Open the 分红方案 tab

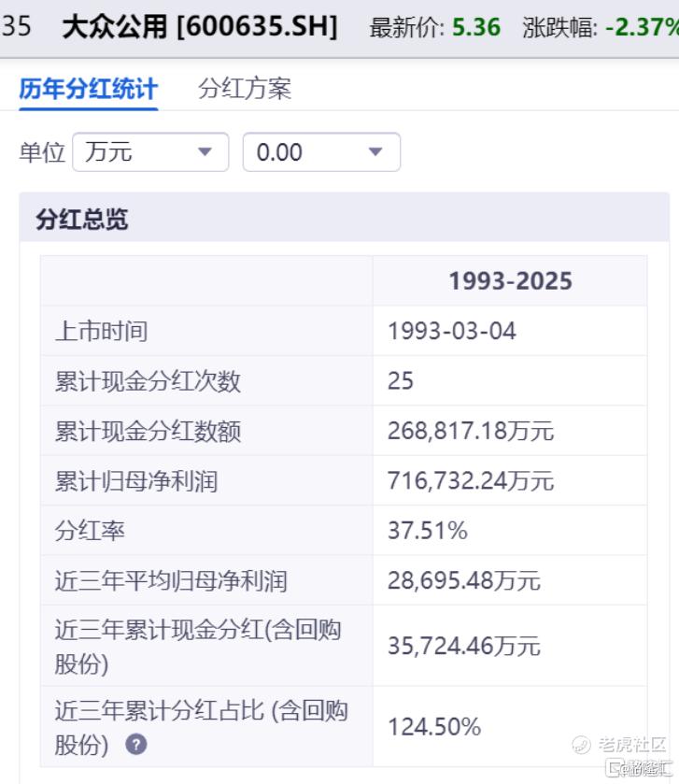click(x=245, y=89)
